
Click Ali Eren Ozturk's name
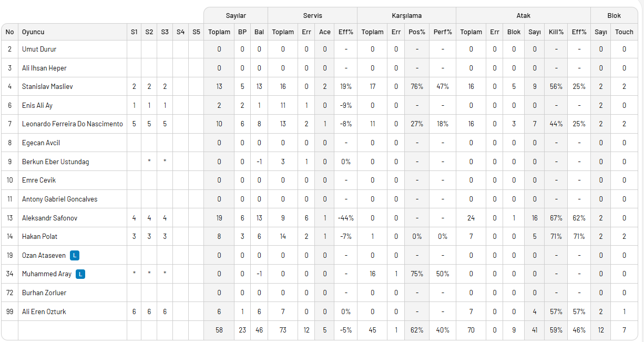pos(44,311)
